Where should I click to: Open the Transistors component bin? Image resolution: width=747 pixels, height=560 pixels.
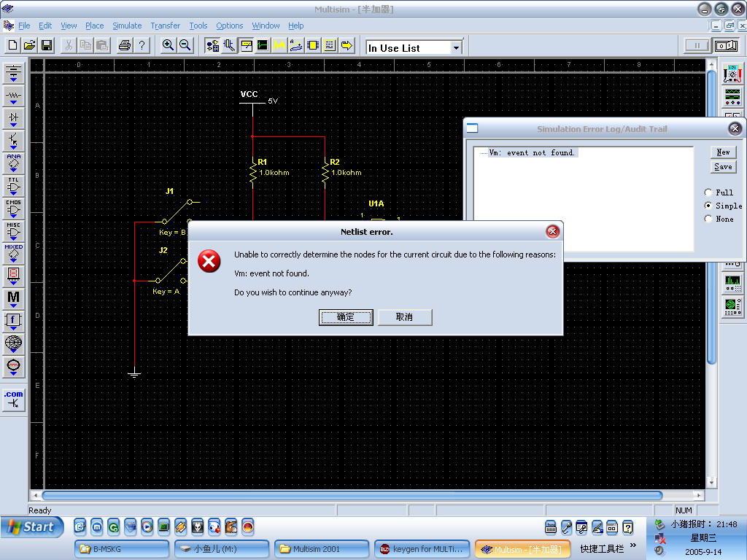(x=13, y=141)
